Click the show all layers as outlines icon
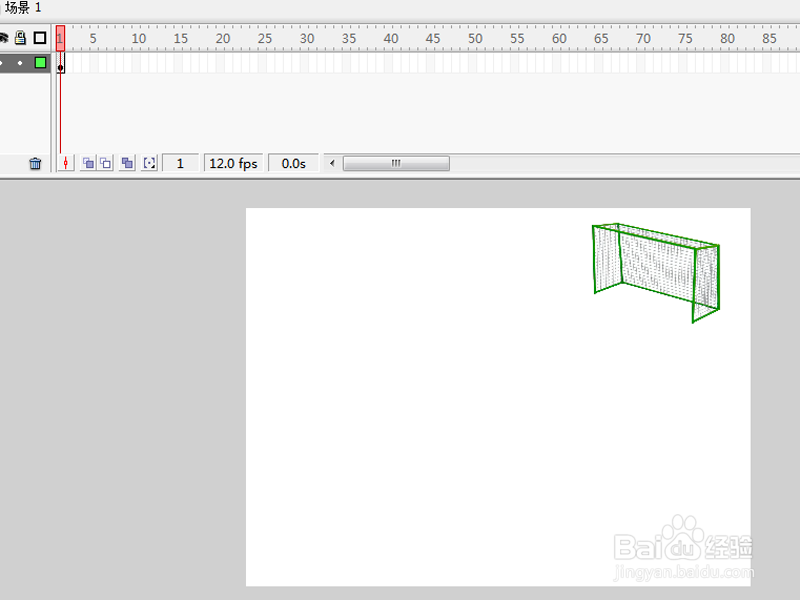Screen dimensions: 800x600 [40, 38]
